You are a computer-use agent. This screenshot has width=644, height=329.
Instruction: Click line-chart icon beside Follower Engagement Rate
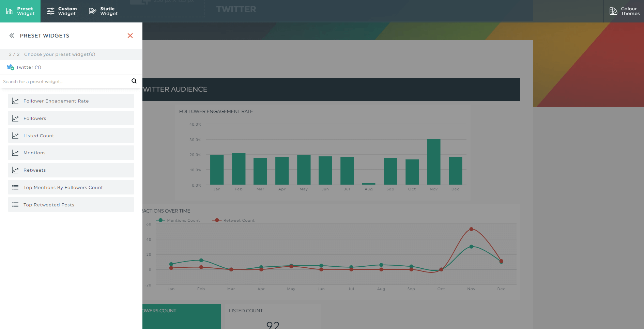[x=15, y=101]
